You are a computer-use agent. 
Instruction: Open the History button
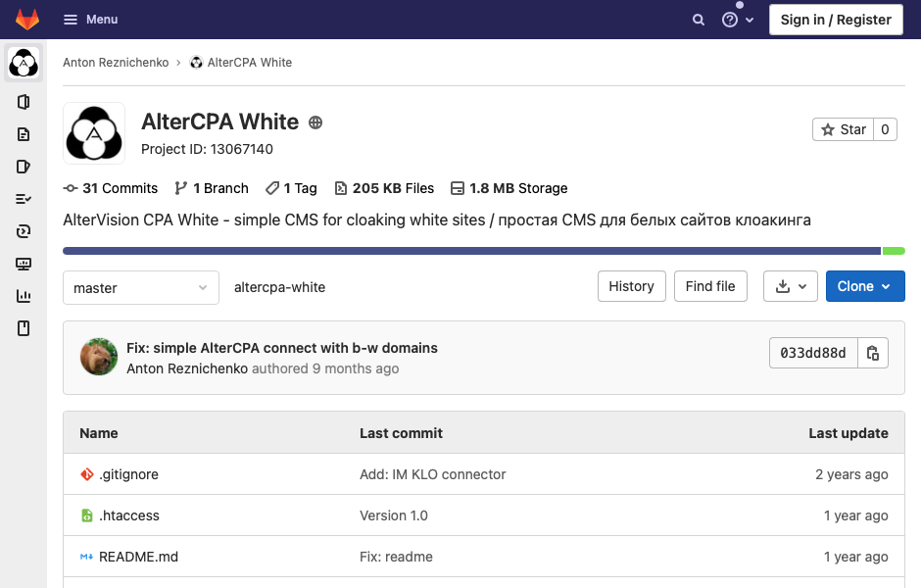(631, 286)
